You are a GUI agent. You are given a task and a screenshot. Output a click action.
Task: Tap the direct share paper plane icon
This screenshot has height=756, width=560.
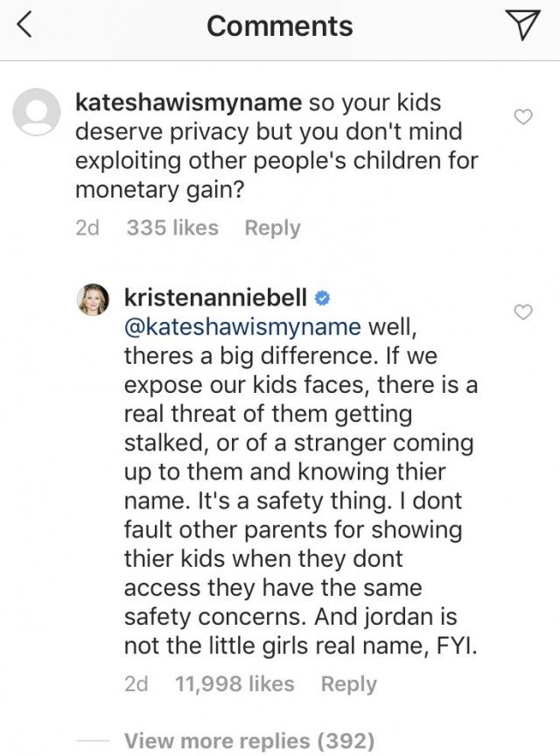click(x=523, y=26)
